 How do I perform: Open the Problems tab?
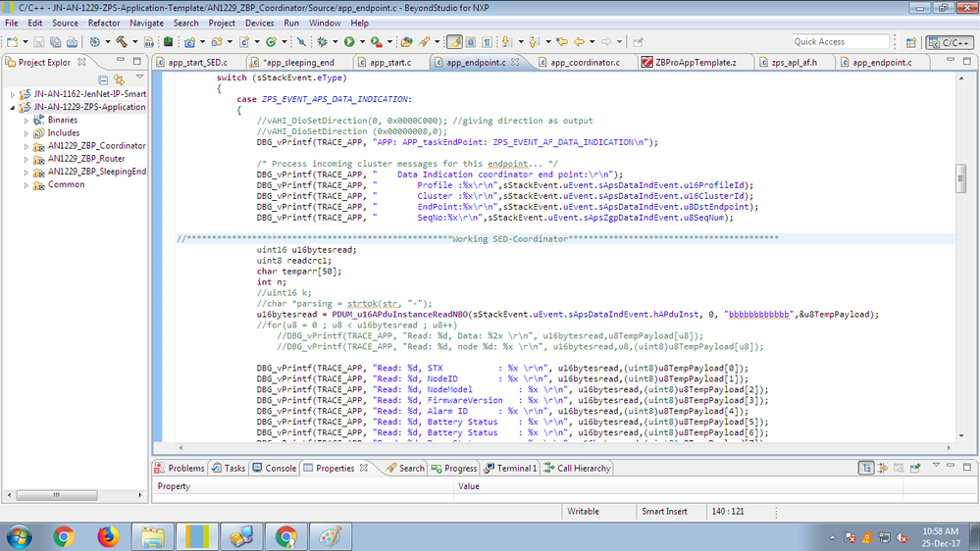click(x=180, y=468)
